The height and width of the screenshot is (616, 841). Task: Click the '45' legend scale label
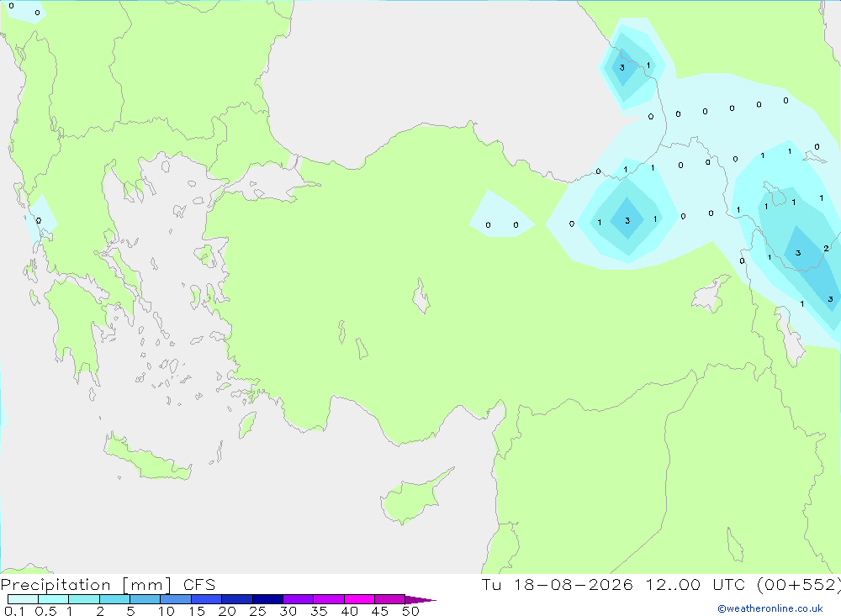(380, 611)
